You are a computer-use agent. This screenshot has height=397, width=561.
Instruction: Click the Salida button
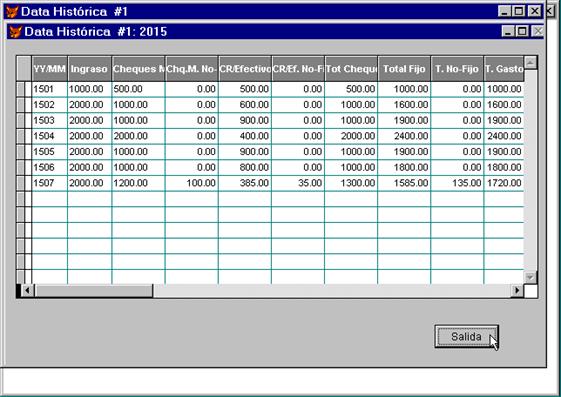[466, 336]
